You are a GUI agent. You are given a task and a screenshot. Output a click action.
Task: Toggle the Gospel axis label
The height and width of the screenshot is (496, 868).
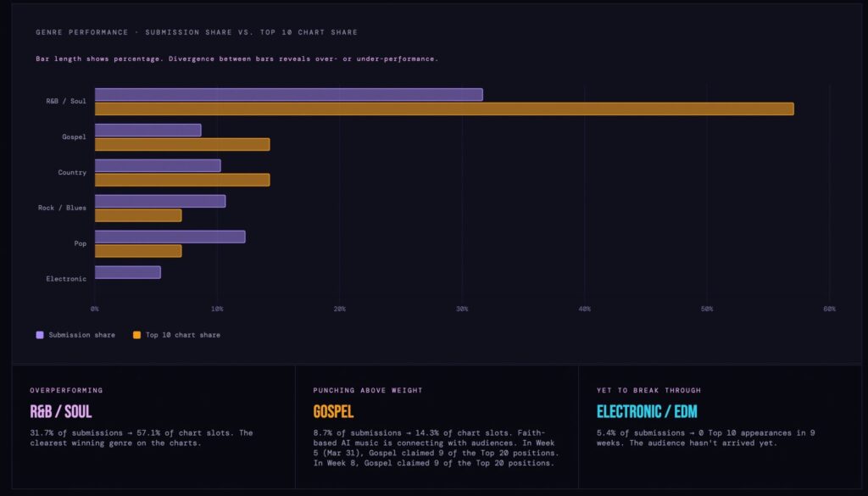pyautogui.click(x=73, y=137)
